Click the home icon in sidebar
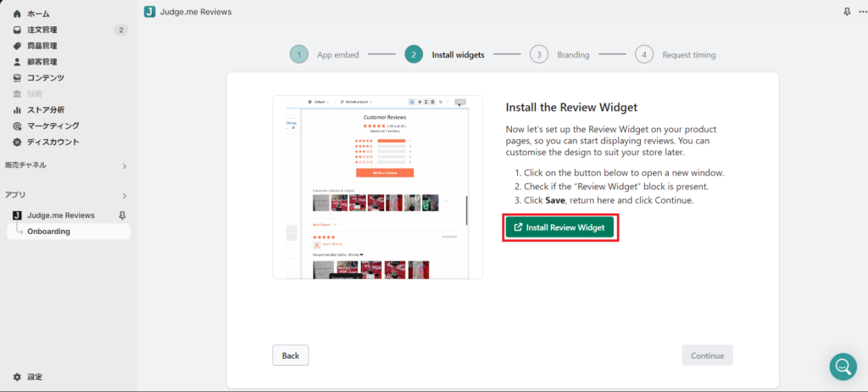 pyautogui.click(x=17, y=14)
